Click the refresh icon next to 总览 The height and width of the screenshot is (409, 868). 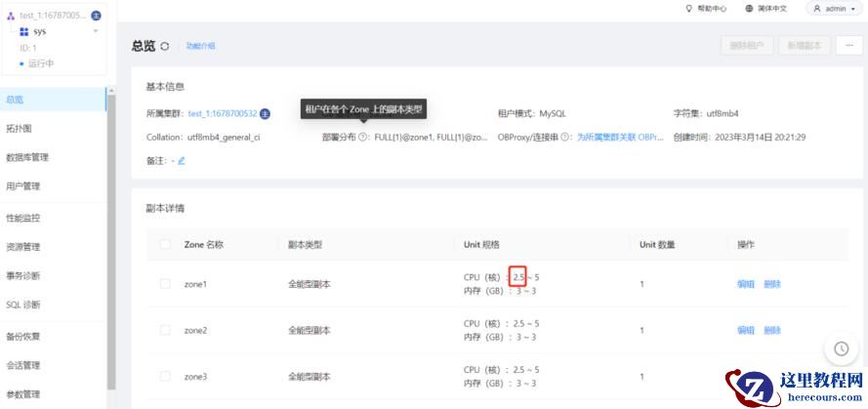point(165,47)
